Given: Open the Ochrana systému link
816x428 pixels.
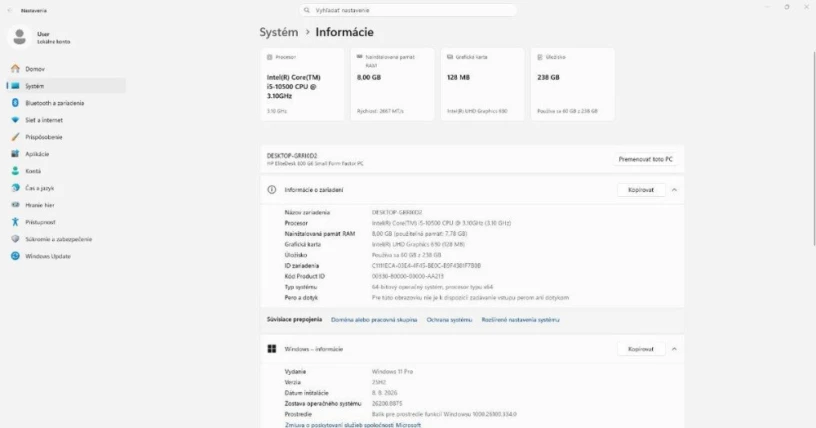Looking at the screenshot, I should tap(449, 320).
